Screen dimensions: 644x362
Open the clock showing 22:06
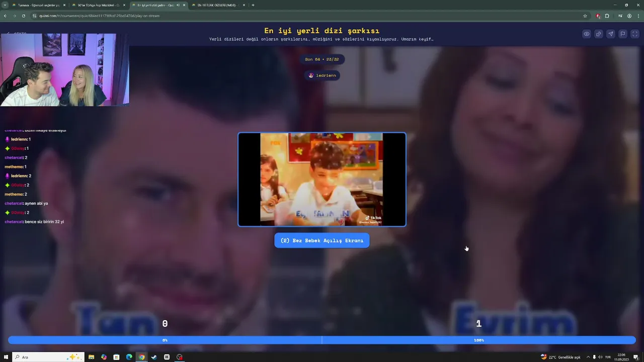pyautogui.click(x=620, y=357)
